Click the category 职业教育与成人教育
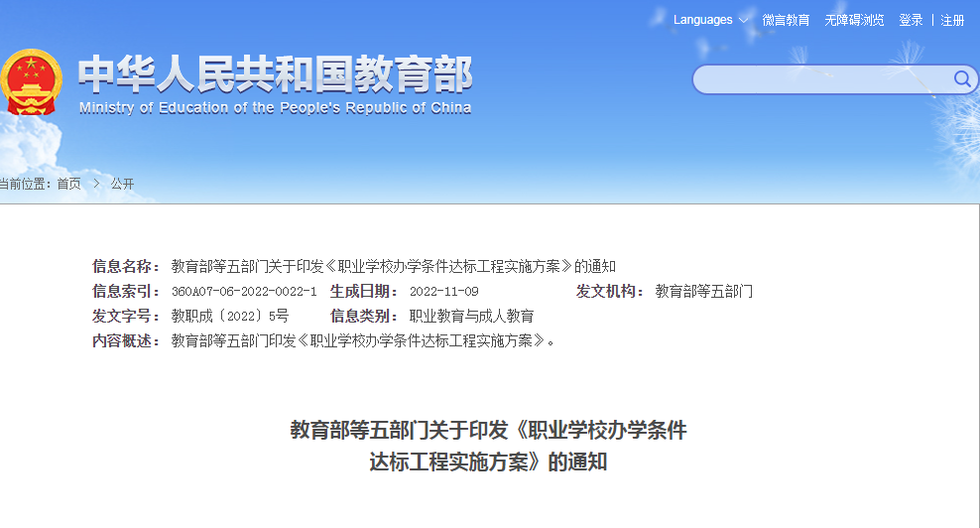This screenshot has height=528, width=980. (471, 317)
